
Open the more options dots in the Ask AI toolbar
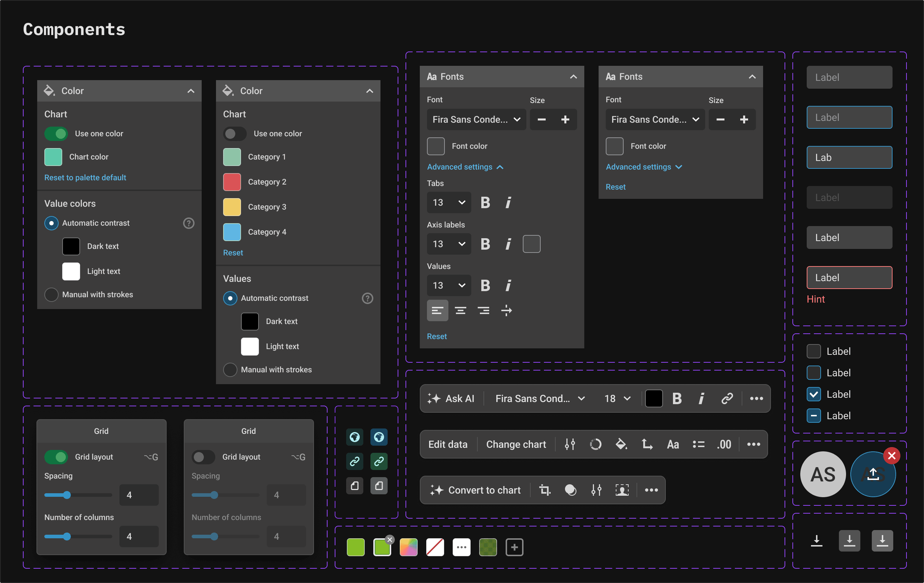pos(756,398)
